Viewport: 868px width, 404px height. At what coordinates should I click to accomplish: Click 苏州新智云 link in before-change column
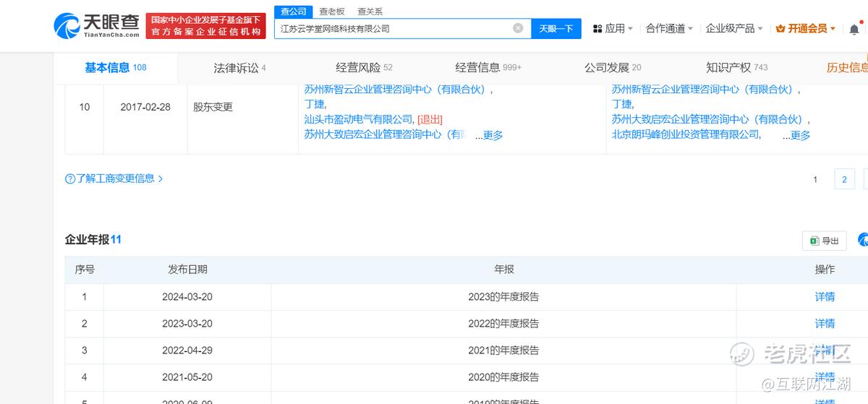coord(397,90)
